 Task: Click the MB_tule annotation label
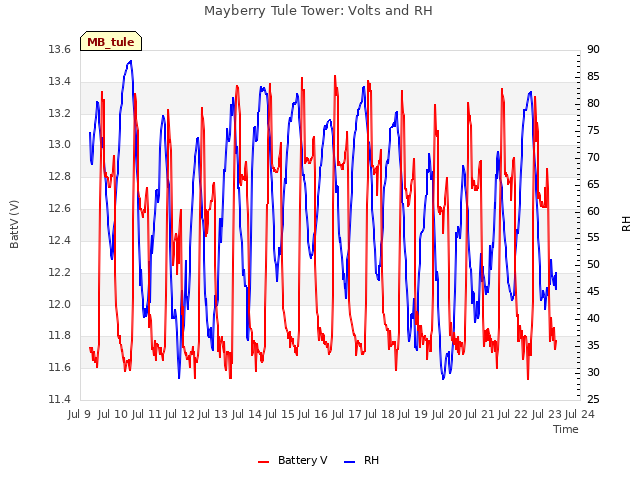[x=111, y=42]
